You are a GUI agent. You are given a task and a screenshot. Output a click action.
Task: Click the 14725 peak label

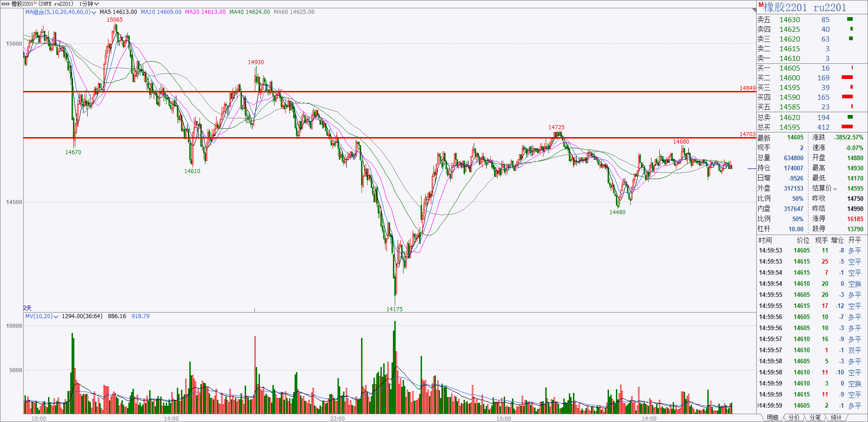point(556,127)
